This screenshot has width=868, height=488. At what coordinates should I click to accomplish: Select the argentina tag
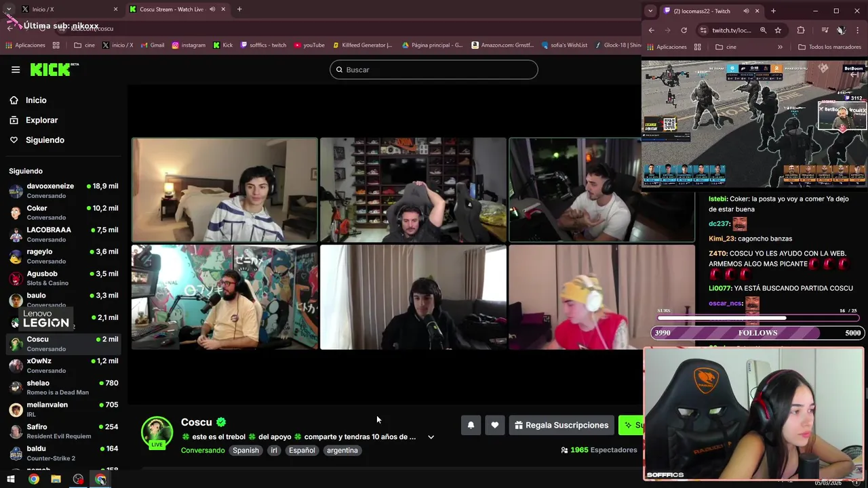coord(342,450)
